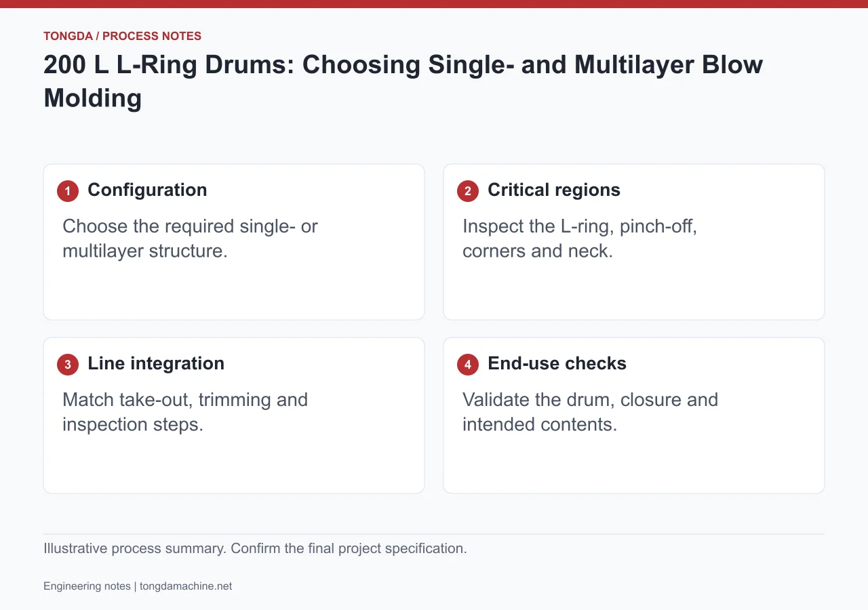
Task: Click the red top banner bar
Action: click(x=434, y=4)
